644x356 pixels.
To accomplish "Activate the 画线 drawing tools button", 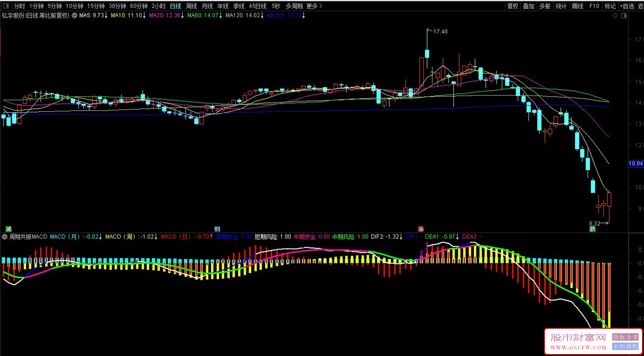I will pyautogui.click(x=577, y=6).
